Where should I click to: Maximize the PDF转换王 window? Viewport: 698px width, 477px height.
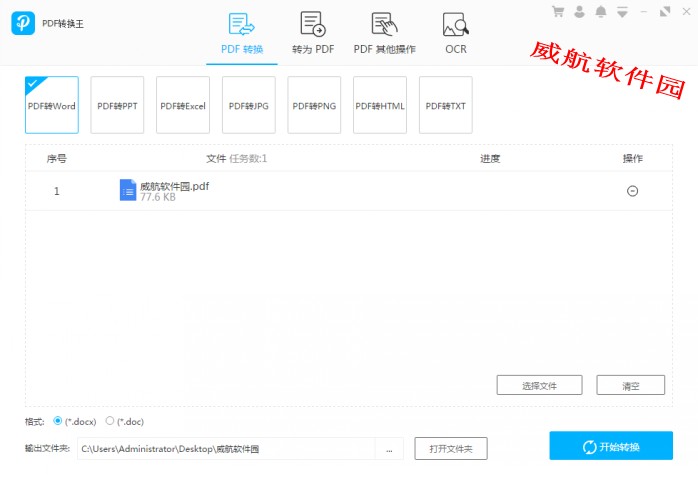665,12
